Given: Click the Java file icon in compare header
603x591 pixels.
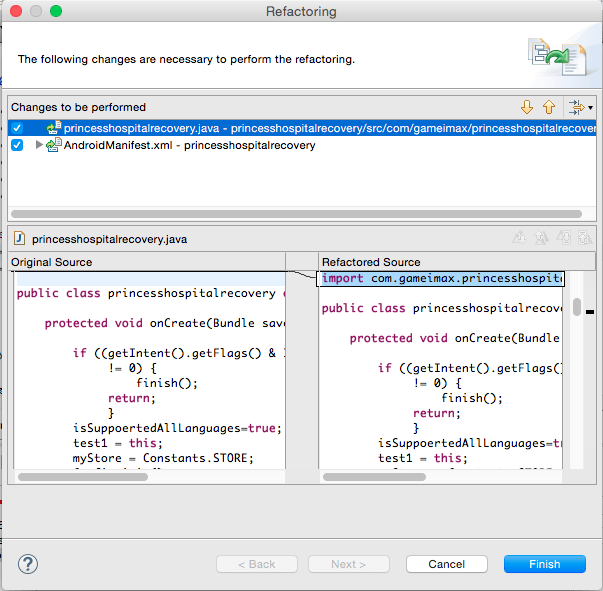Looking at the screenshot, I should point(19,238).
